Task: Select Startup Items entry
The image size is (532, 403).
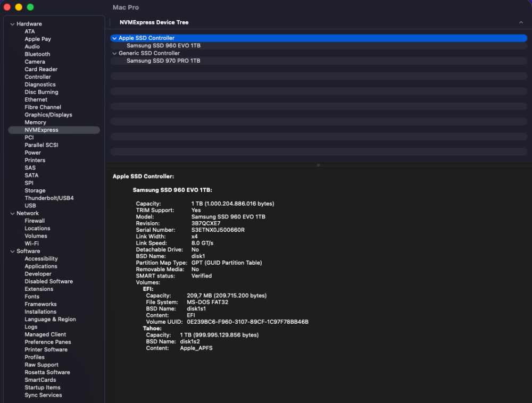Action: (x=43, y=388)
